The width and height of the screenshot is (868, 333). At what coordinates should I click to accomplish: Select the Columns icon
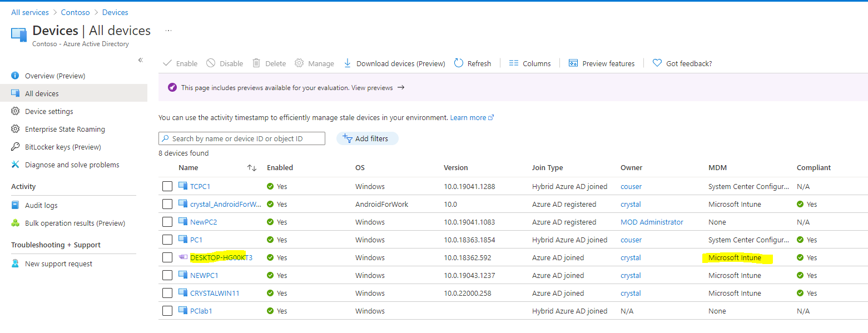tap(513, 63)
